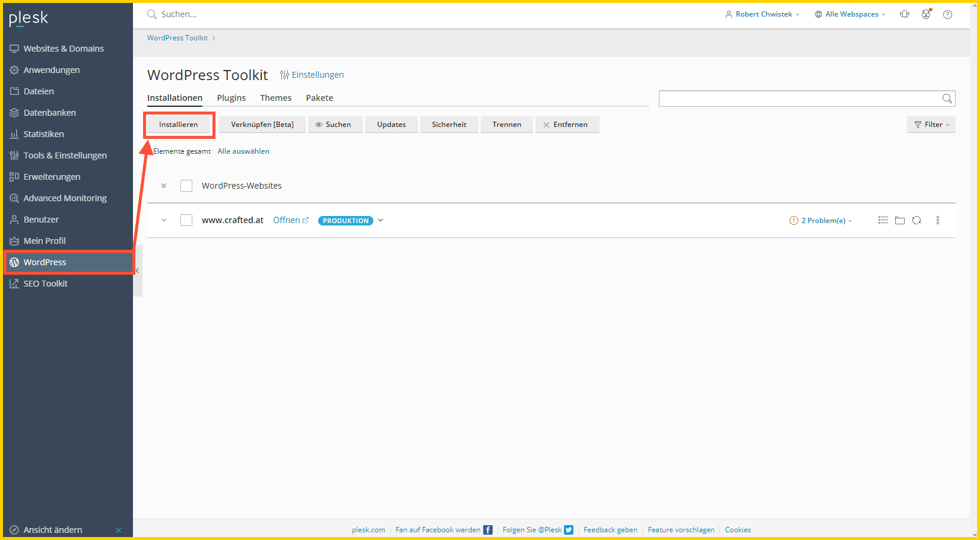Click the Feedback geben footer link
Screen dimensions: 980x540
click(610, 530)
